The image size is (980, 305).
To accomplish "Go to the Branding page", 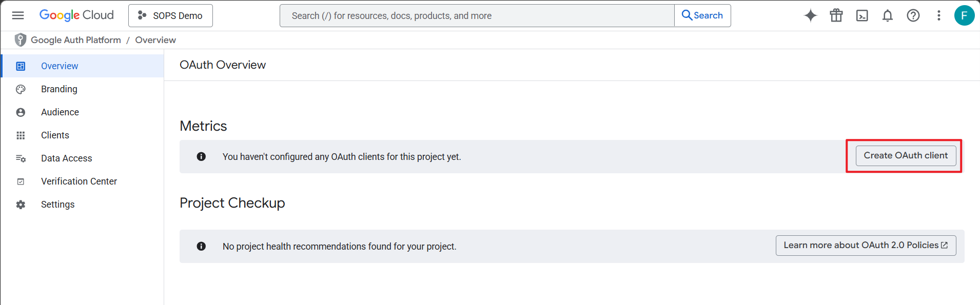I will (59, 89).
